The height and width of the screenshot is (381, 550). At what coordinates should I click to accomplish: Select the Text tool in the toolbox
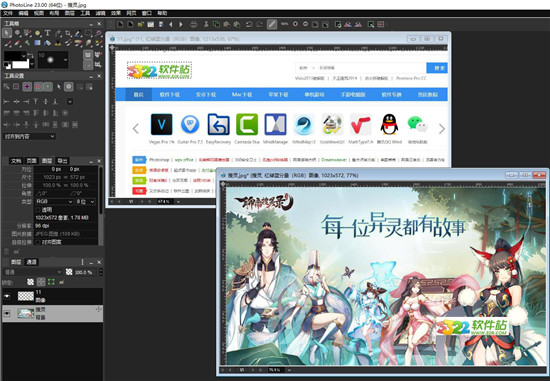[48, 33]
